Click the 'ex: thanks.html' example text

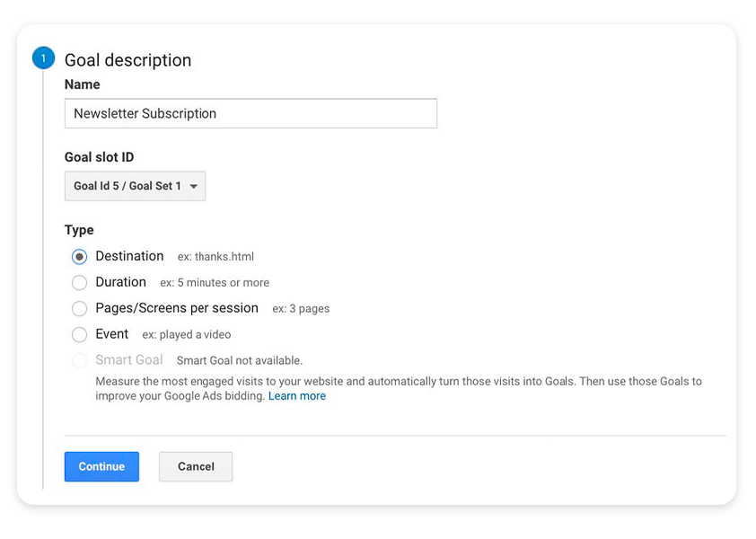(215, 257)
